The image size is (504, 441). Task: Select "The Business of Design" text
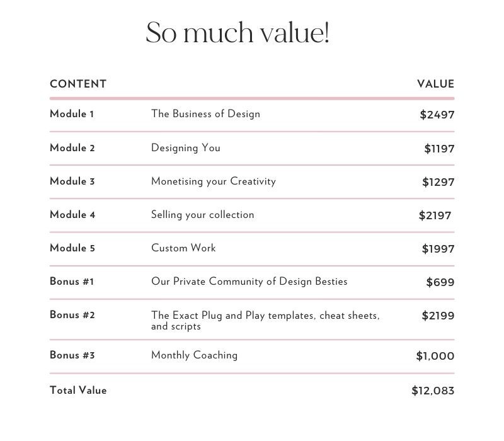(x=205, y=114)
